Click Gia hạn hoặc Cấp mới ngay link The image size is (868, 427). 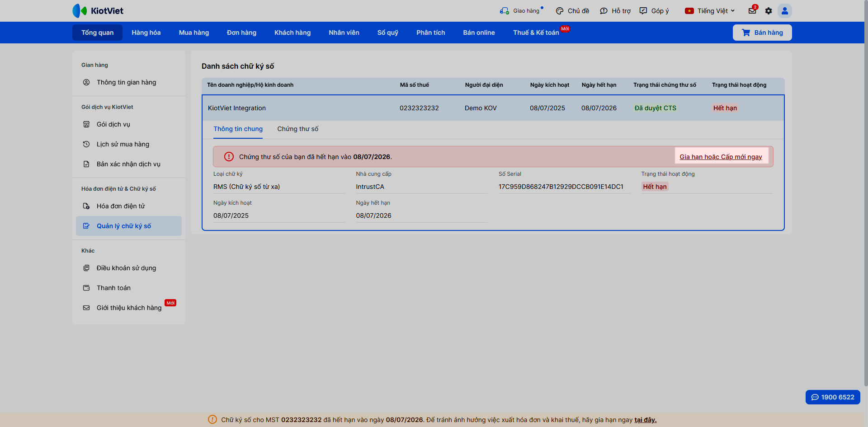point(721,157)
